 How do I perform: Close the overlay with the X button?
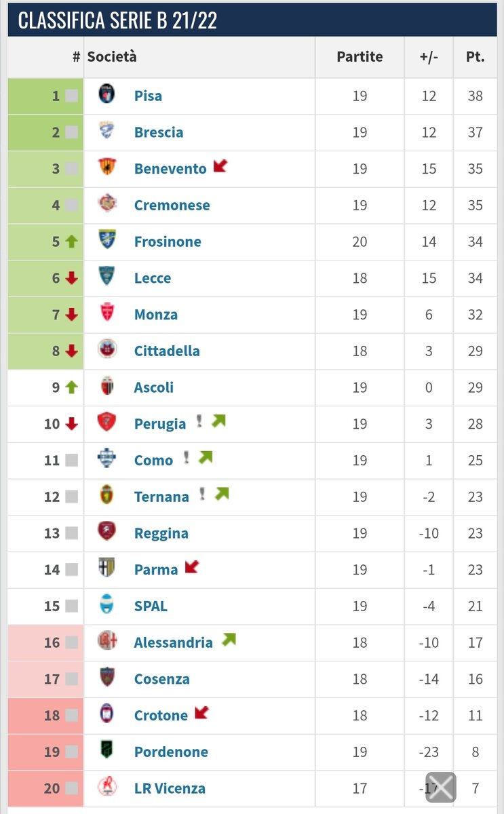point(441,788)
